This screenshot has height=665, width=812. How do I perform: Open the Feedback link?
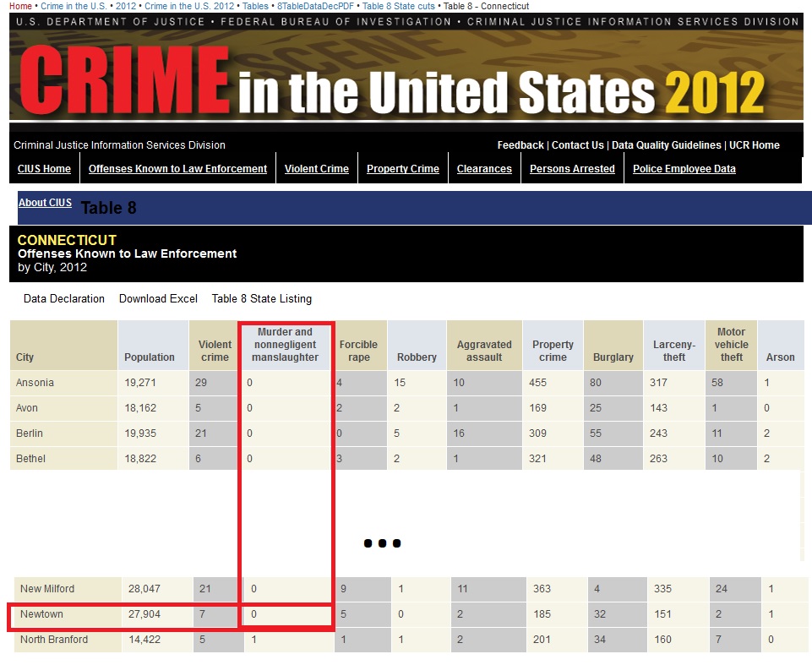tap(520, 145)
